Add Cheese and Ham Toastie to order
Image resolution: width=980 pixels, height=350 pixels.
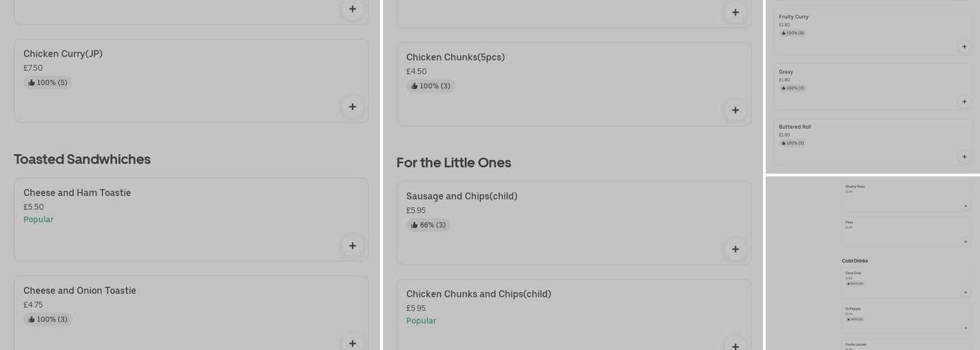352,246
